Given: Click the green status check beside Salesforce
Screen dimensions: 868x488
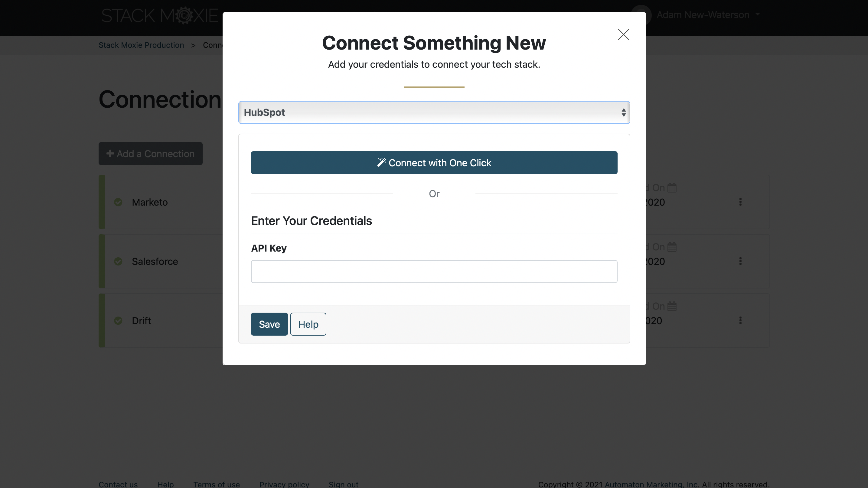Looking at the screenshot, I should [x=118, y=261].
